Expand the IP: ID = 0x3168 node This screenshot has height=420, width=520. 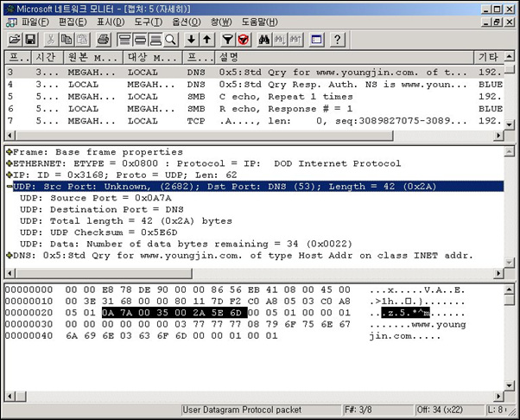click(x=9, y=175)
